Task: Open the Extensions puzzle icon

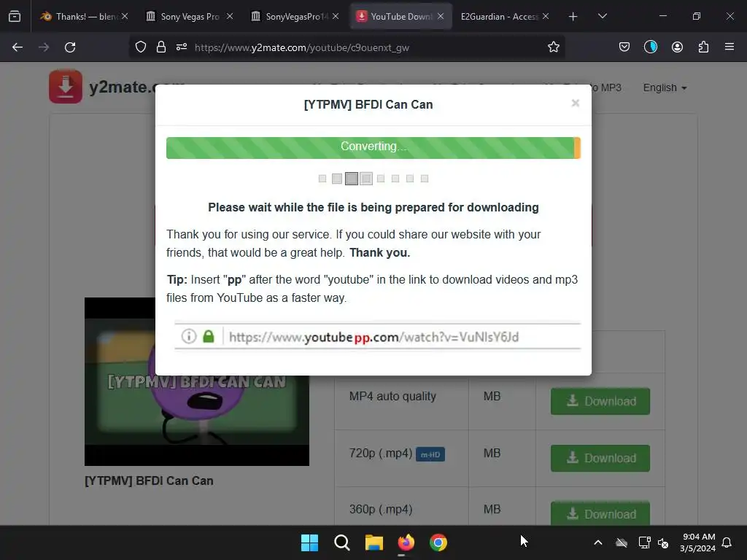Action: coord(703,47)
